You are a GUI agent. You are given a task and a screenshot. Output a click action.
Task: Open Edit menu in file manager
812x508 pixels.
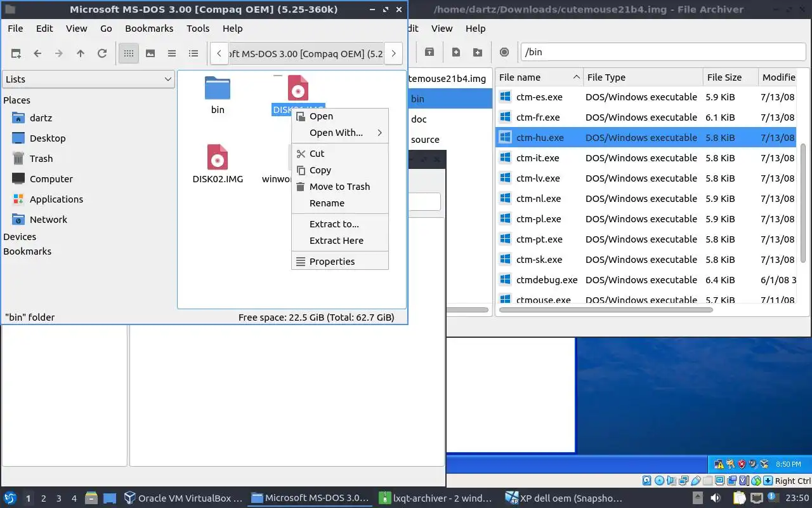click(x=44, y=28)
